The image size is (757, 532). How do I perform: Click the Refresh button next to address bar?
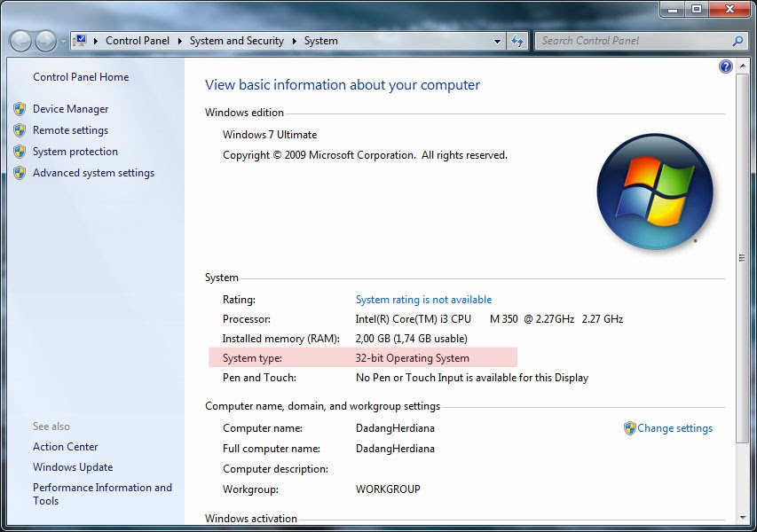tap(517, 42)
